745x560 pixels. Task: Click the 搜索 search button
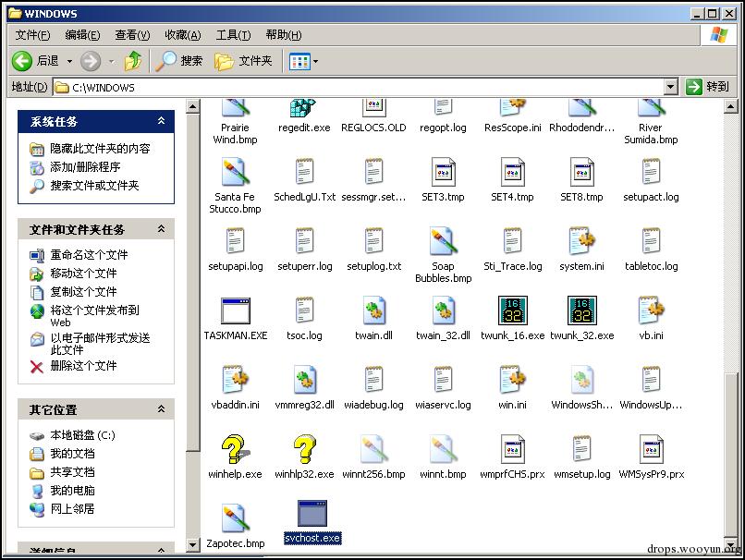(x=179, y=61)
